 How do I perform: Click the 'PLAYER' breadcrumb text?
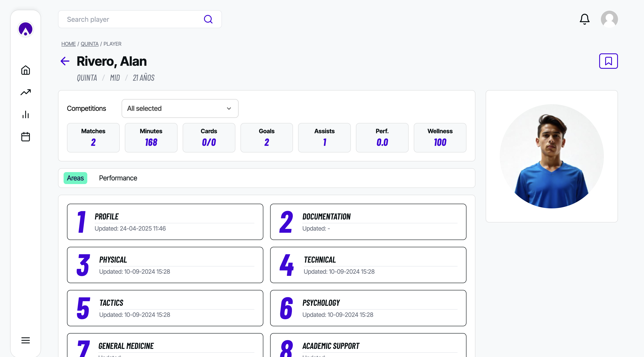point(112,44)
